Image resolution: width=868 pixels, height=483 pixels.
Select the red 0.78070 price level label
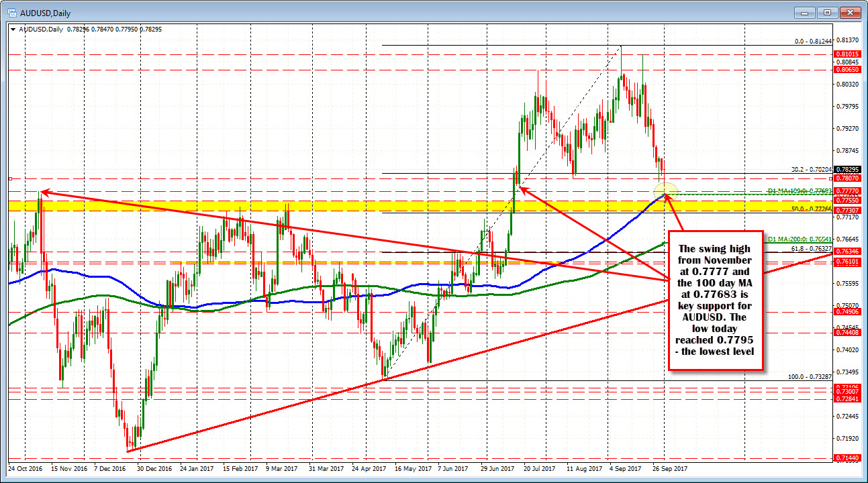click(x=846, y=178)
